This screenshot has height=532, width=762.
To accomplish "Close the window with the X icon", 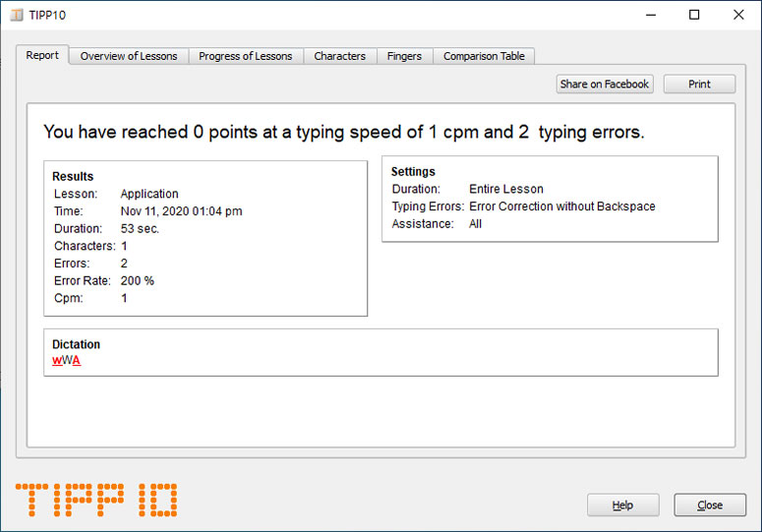I will (x=738, y=15).
